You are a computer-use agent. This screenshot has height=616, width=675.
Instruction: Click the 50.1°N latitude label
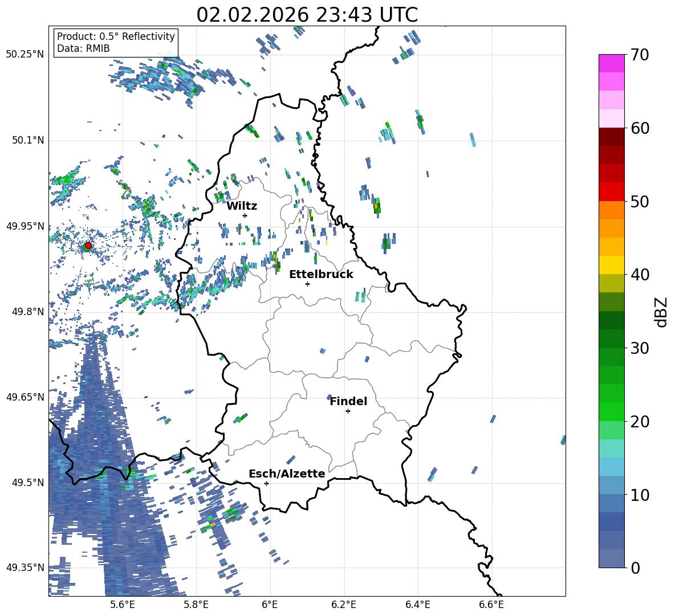(28, 140)
